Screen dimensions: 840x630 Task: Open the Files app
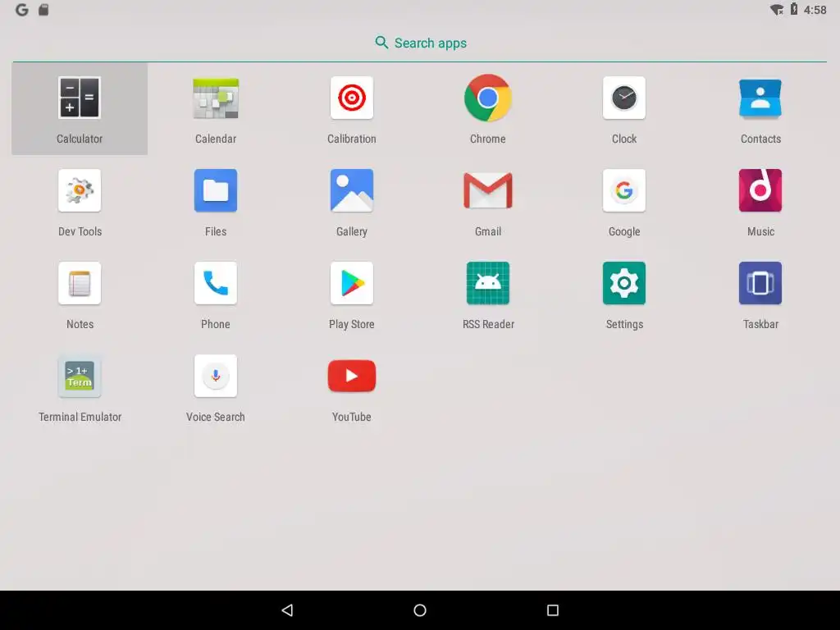point(216,190)
